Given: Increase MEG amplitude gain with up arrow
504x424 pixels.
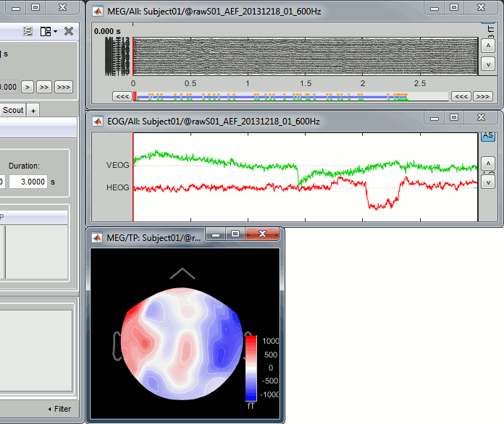Looking at the screenshot, I should click(x=489, y=44).
